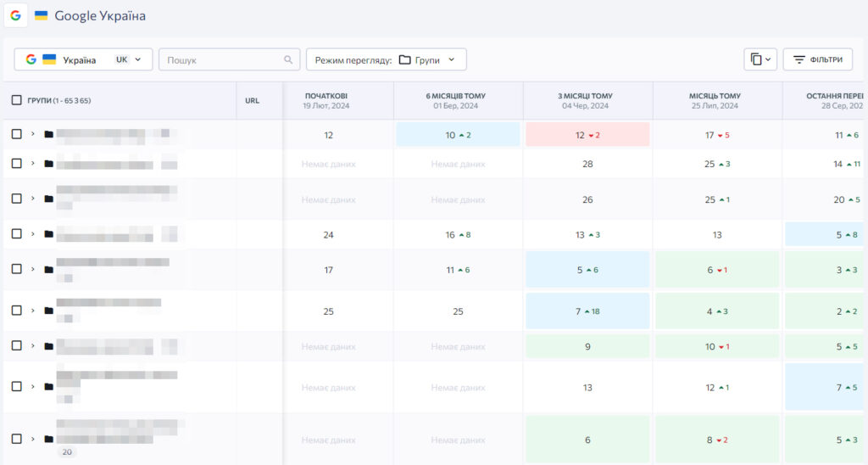The width and height of the screenshot is (868, 465).
Task: Check the first group row checkbox
Action: point(16,134)
